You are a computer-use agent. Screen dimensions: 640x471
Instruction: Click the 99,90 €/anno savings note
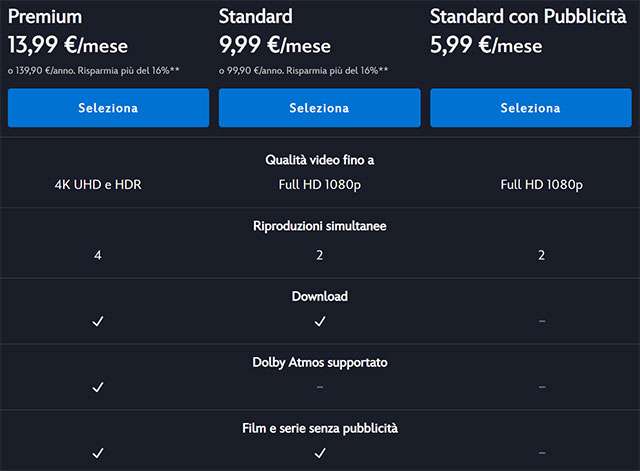coord(304,72)
